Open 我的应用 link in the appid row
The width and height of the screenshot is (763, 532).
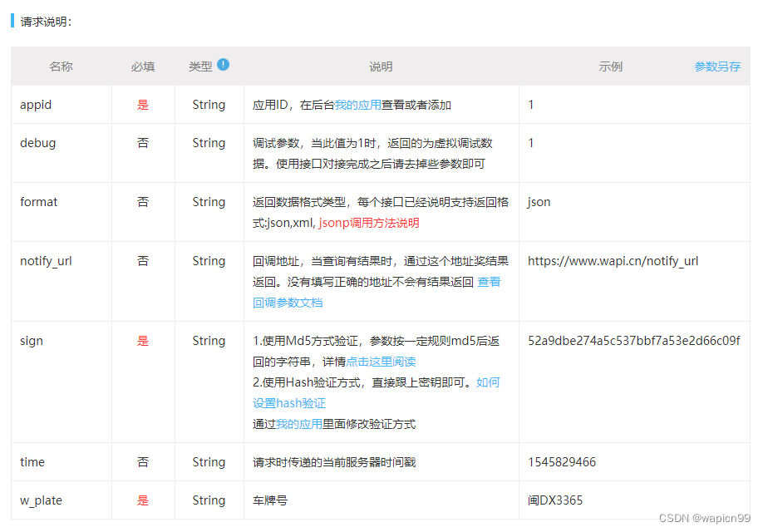point(357,105)
